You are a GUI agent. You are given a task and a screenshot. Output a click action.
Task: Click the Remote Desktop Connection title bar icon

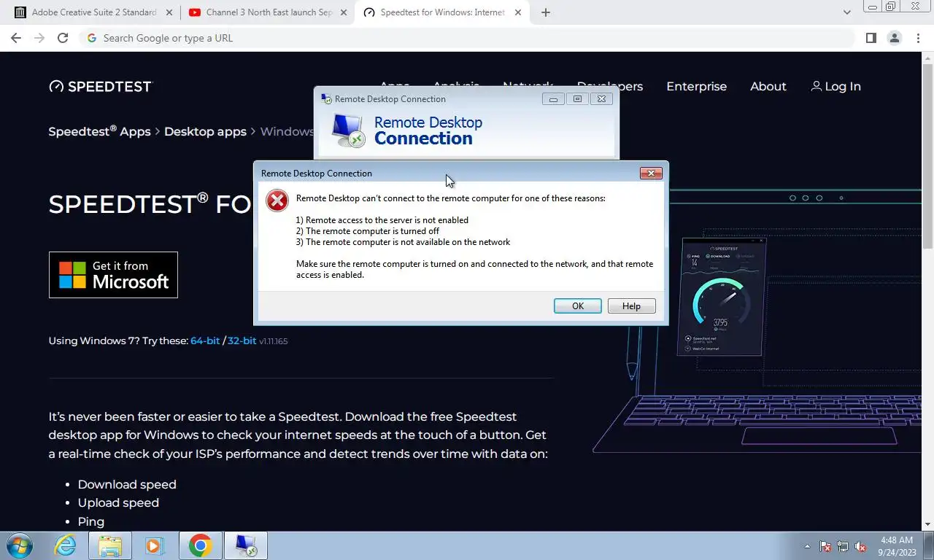326,98
